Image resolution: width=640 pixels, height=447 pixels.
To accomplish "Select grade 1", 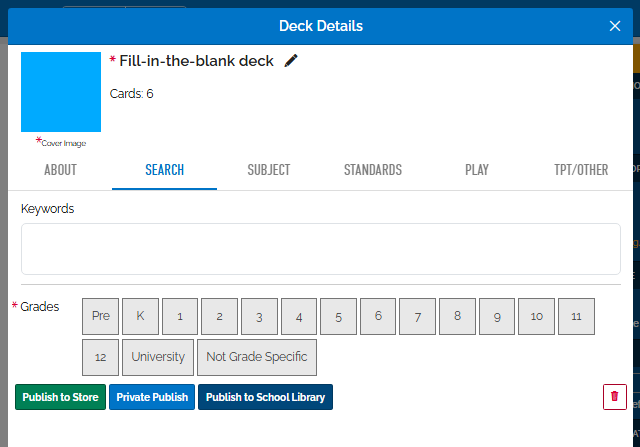I will [x=180, y=316].
